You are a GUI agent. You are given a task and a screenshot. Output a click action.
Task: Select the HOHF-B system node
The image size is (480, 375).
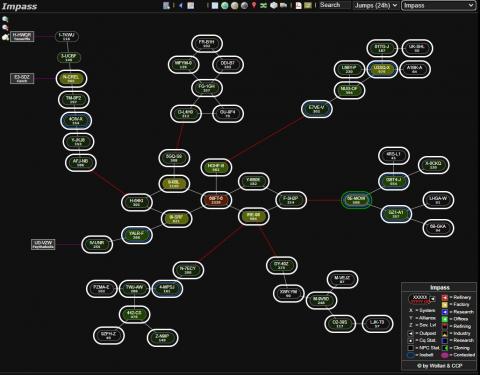pyautogui.click(x=216, y=167)
